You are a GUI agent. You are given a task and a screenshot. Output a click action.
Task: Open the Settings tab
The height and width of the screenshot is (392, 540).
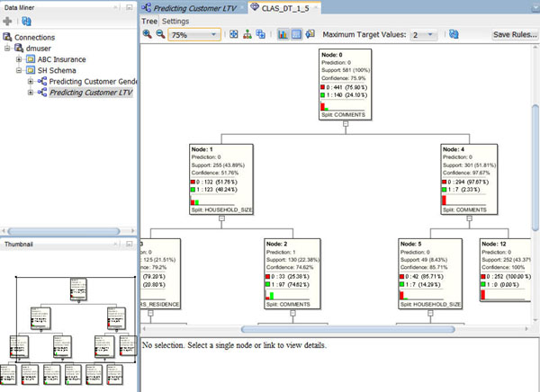[175, 21]
